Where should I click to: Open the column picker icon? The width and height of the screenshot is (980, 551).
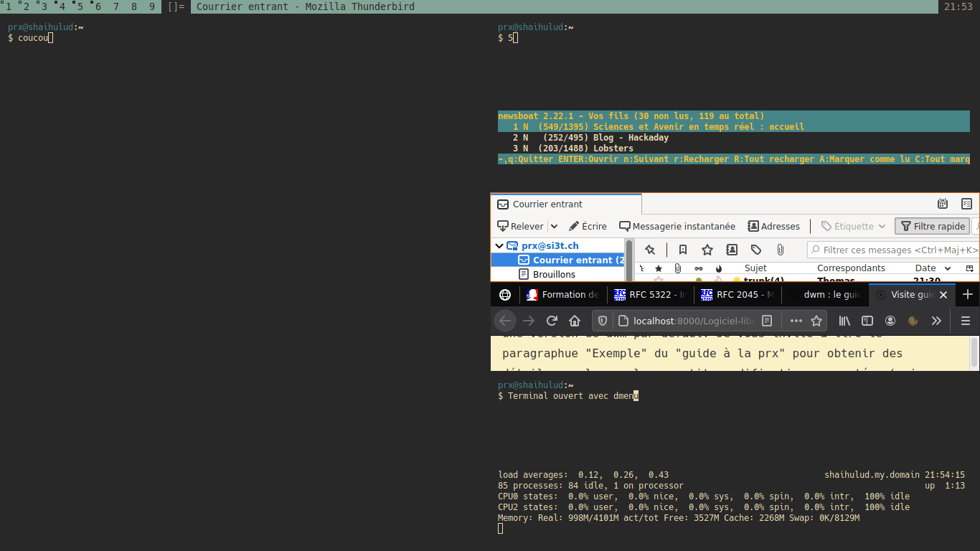(970, 268)
